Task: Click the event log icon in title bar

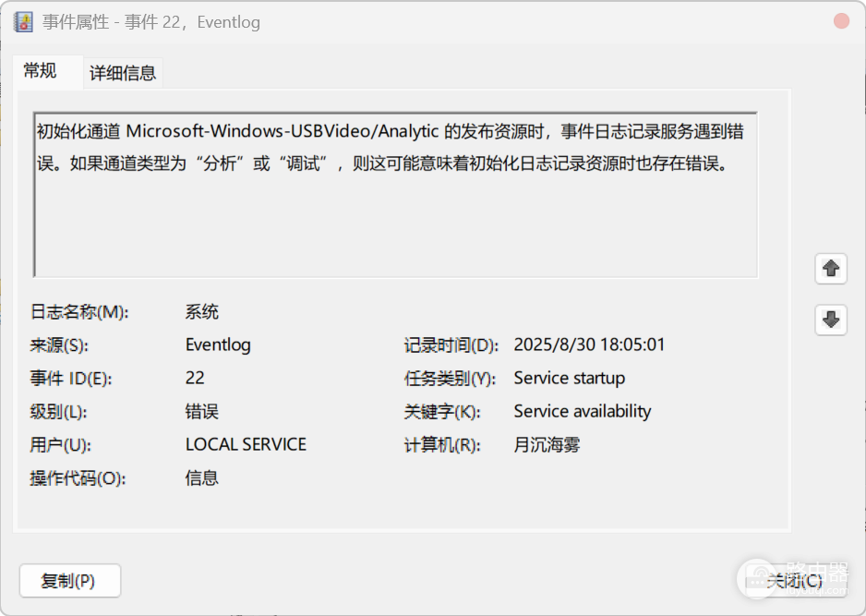Action: (x=23, y=22)
